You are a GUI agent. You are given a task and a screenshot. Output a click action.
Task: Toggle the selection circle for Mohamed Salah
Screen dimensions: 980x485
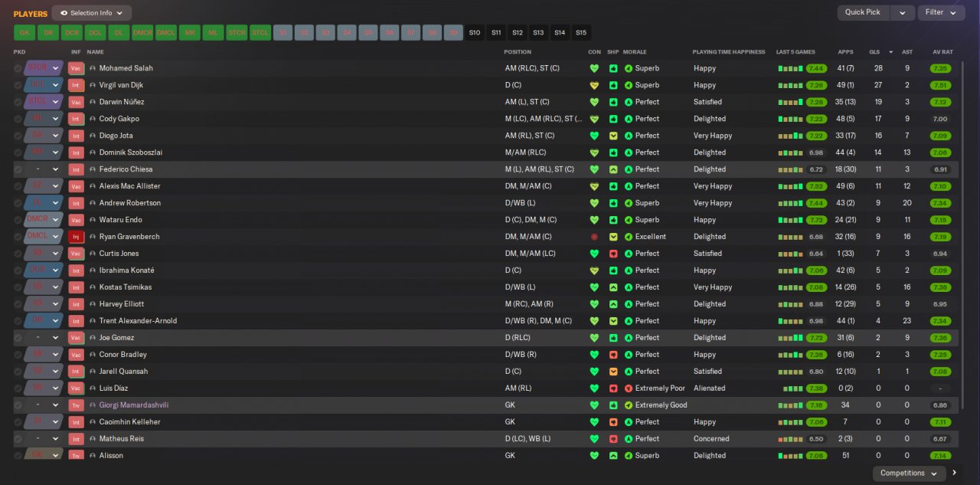(x=18, y=68)
